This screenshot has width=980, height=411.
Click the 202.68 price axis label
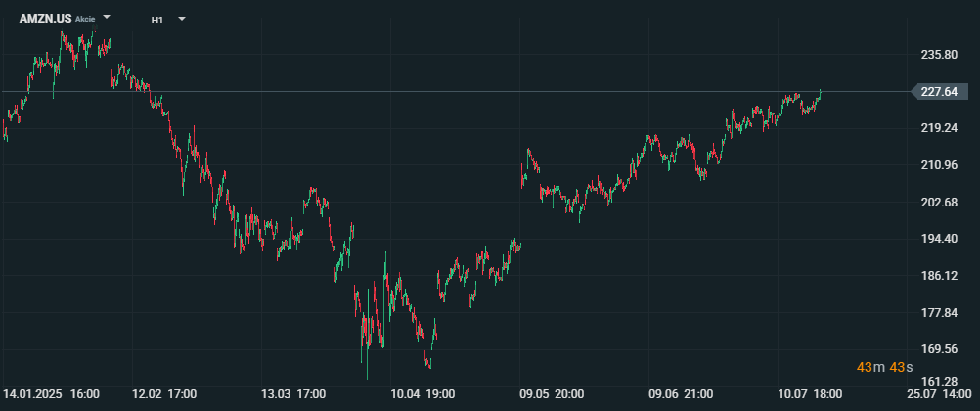pos(939,202)
